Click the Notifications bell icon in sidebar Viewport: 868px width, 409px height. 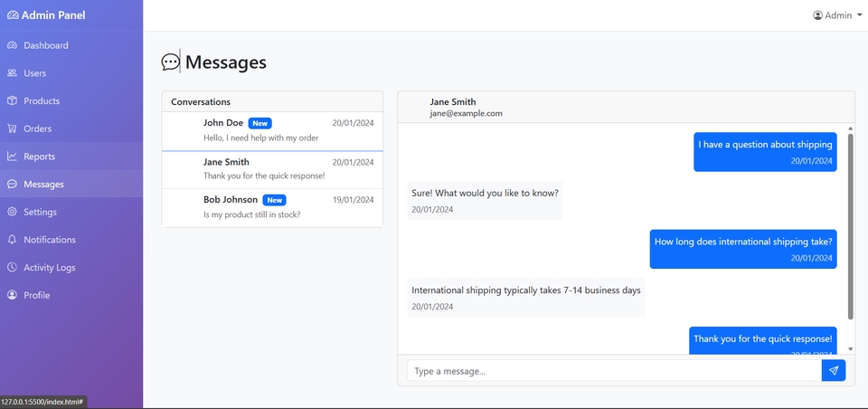tap(13, 240)
